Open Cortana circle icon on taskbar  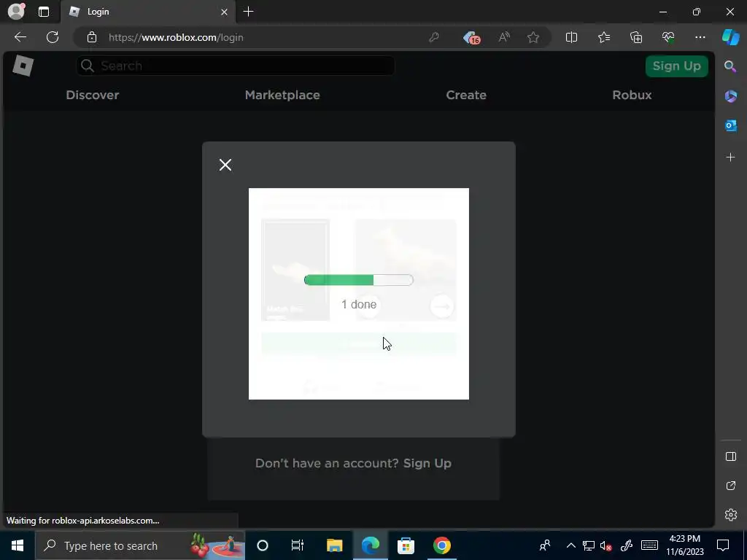(263, 545)
